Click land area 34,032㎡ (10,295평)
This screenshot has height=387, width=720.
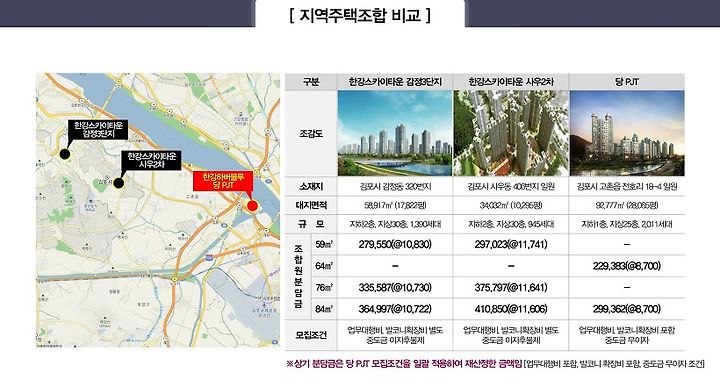point(511,205)
